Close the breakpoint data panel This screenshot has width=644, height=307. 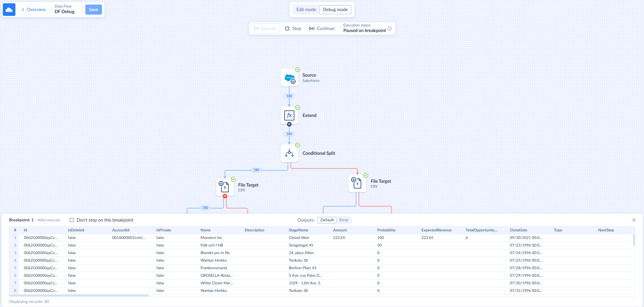pyautogui.click(x=634, y=220)
